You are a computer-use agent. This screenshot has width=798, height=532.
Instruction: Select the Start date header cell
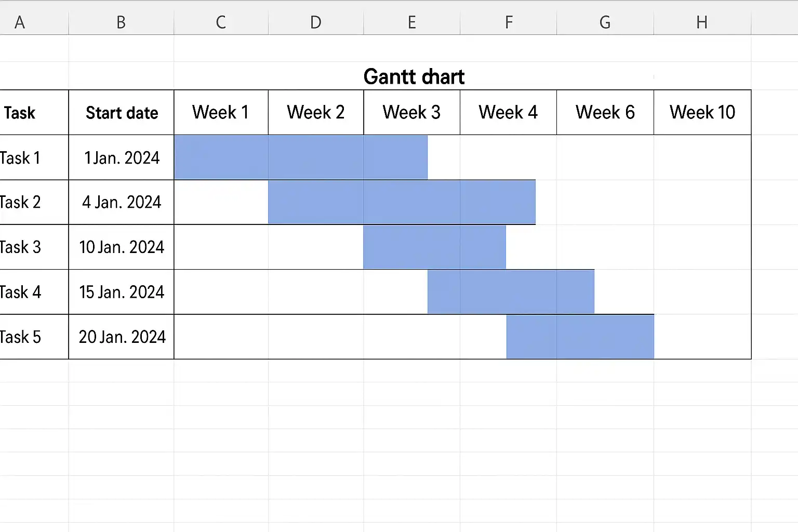(122, 113)
